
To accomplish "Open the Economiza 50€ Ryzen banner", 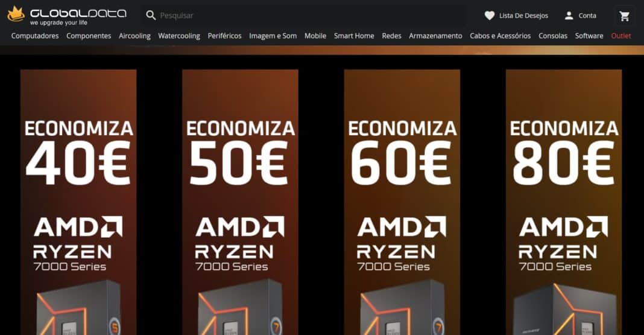I will tap(240, 202).
